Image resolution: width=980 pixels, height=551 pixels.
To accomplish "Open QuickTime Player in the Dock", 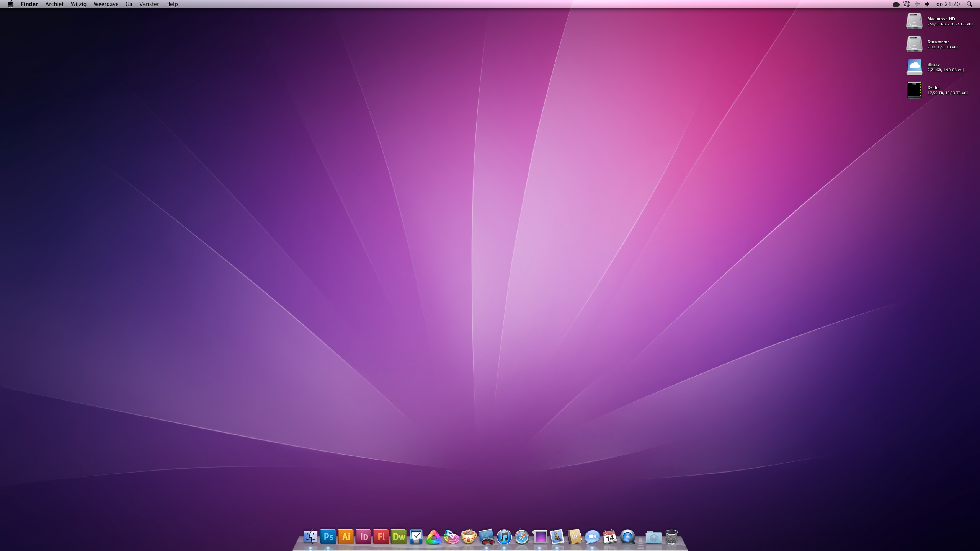I will click(627, 537).
